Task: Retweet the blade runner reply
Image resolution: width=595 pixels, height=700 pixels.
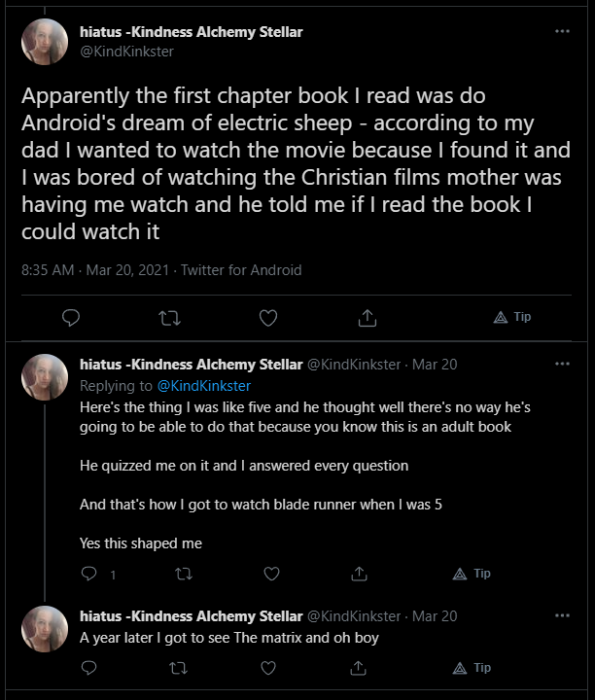Action: 184,574
